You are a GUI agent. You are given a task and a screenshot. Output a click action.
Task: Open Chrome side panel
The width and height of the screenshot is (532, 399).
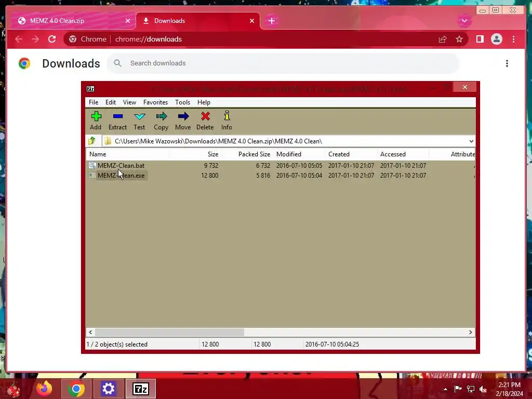[480, 39]
